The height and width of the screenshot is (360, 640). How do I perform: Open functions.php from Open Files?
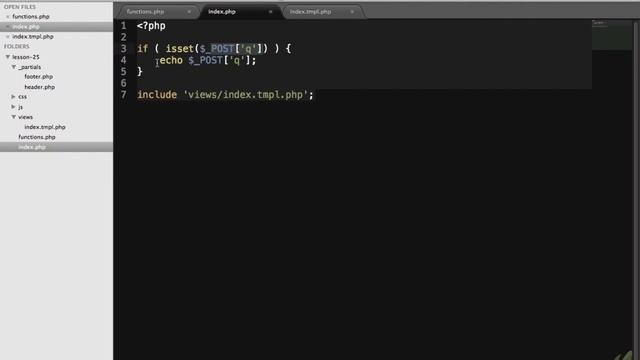pyautogui.click(x=31, y=17)
